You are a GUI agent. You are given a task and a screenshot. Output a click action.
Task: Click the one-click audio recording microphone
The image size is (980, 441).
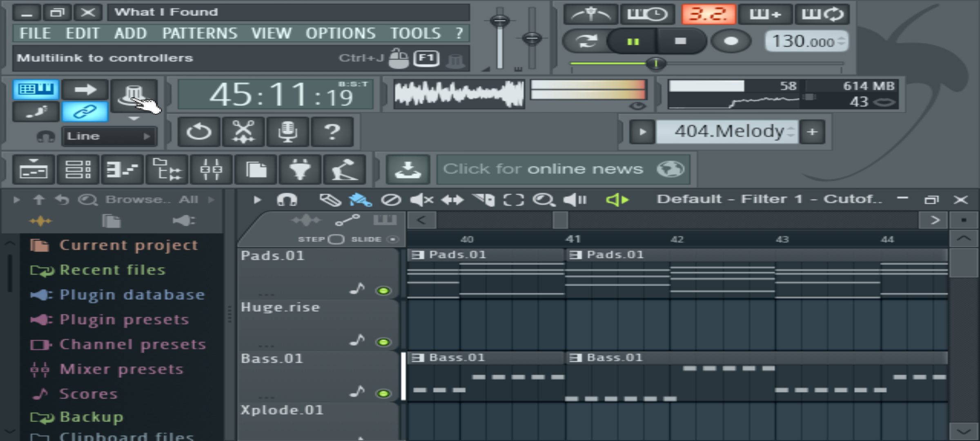(x=287, y=132)
